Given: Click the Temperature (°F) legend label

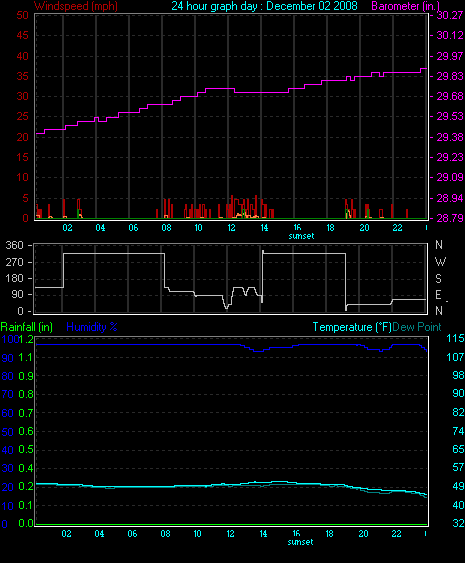Looking at the screenshot, I should [x=352, y=327].
